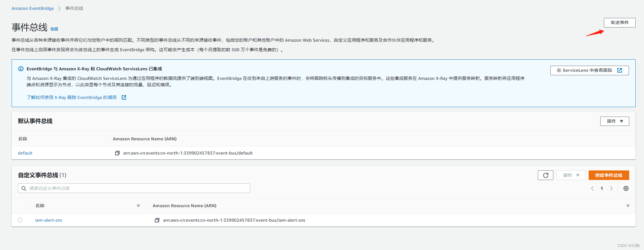644x250 pixels.
Task: Click the 名称 header in the default bus table
Action: 23,139
